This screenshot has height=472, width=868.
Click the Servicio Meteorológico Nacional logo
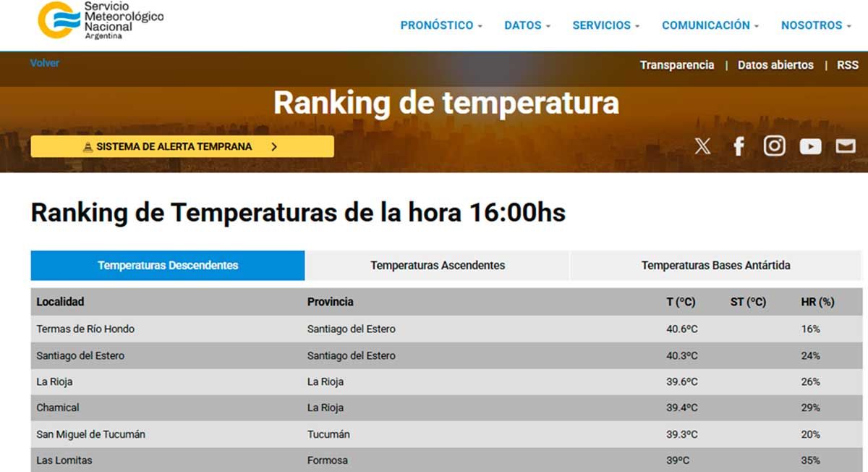pyautogui.click(x=100, y=20)
